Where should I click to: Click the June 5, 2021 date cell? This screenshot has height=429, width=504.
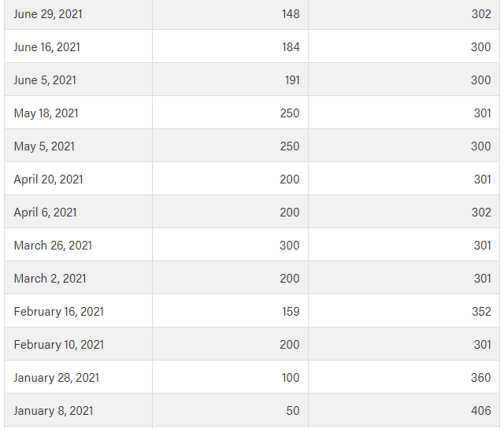point(45,80)
